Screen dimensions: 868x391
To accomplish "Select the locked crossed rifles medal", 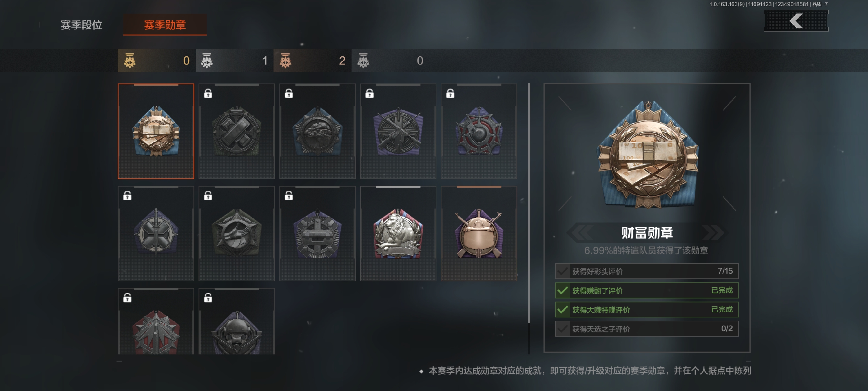I will [398, 131].
